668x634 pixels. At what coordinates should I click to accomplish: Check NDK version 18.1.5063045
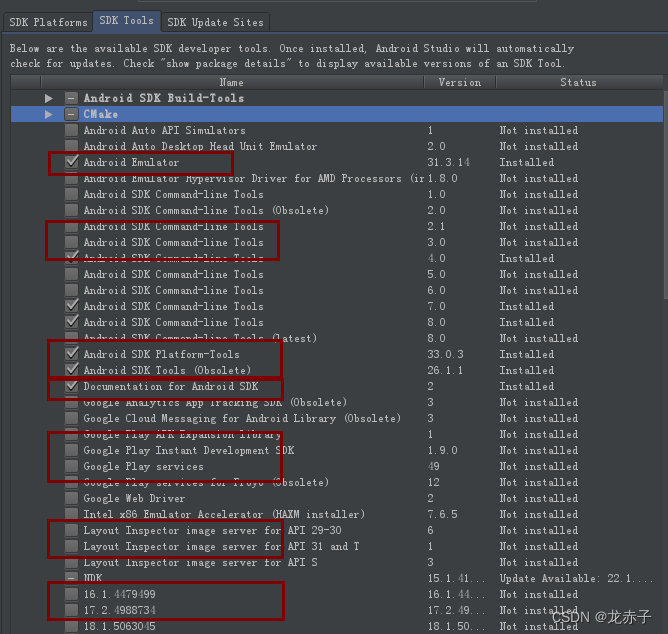tap(72, 626)
